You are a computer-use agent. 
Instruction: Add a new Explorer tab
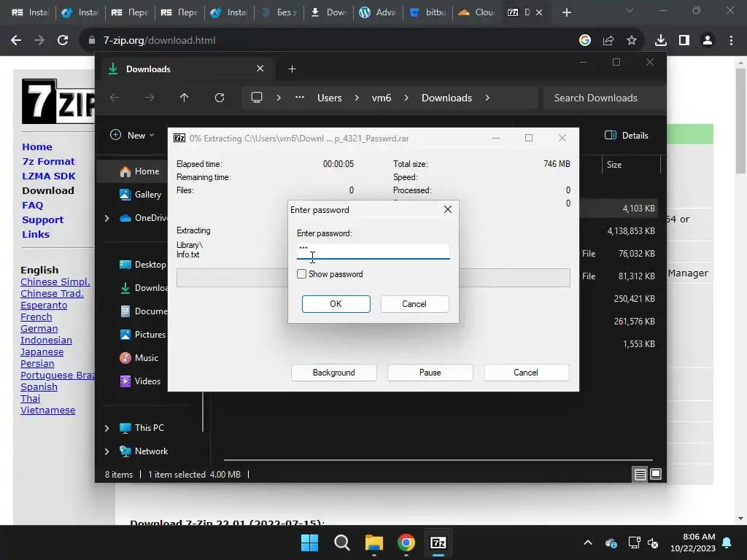click(292, 69)
